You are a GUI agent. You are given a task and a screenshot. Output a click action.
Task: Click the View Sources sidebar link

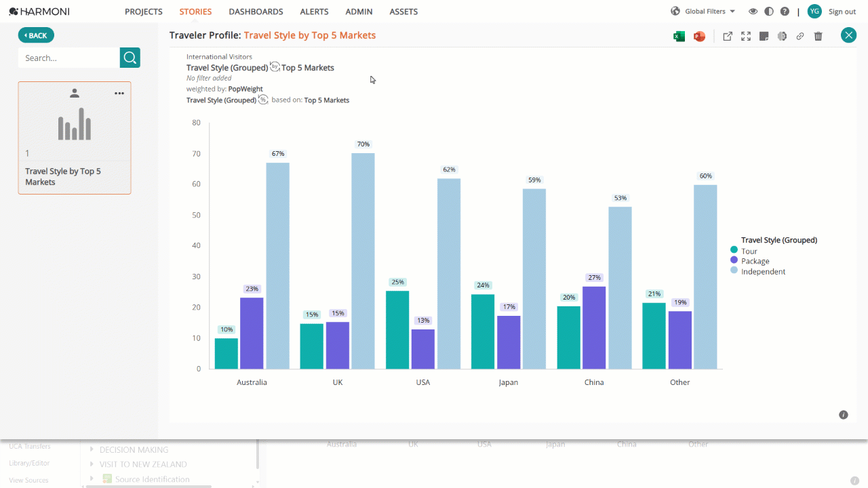(28, 480)
